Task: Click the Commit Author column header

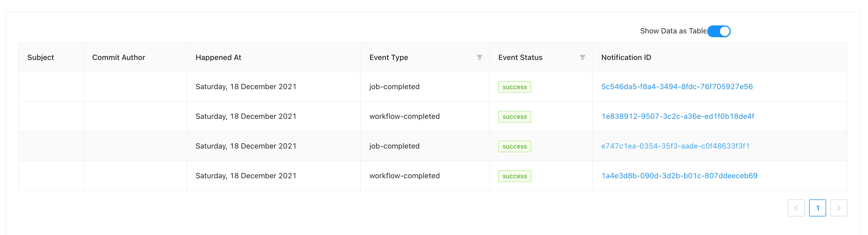Action: click(135, 58)
